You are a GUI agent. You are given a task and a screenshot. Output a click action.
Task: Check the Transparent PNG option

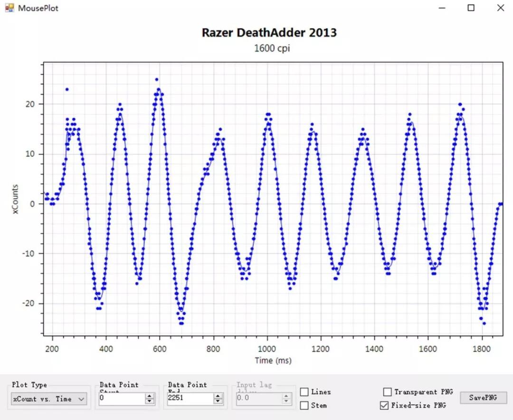(x=387, y=392)
